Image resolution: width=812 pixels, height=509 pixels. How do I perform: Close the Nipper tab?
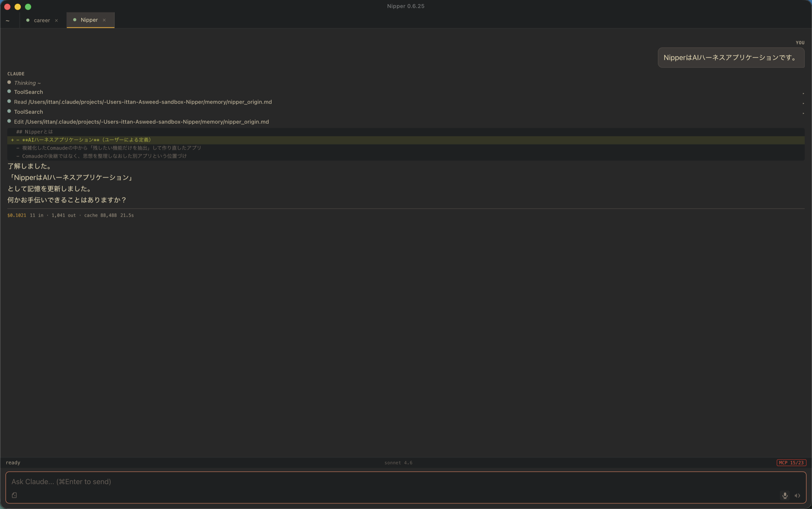(x=104, y=20)
